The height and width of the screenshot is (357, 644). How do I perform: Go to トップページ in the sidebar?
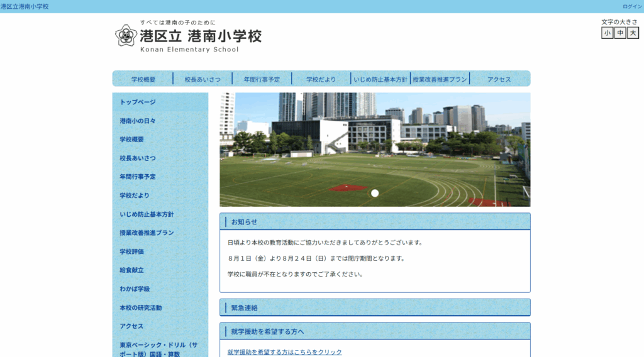tap(160, 102)
